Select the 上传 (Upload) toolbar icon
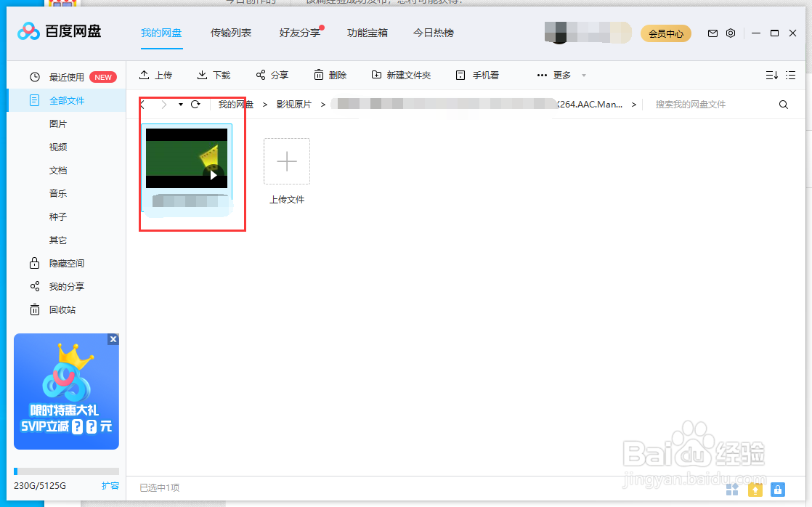Image resolution: width=812 pixels, height=507 pixels. 156,75
